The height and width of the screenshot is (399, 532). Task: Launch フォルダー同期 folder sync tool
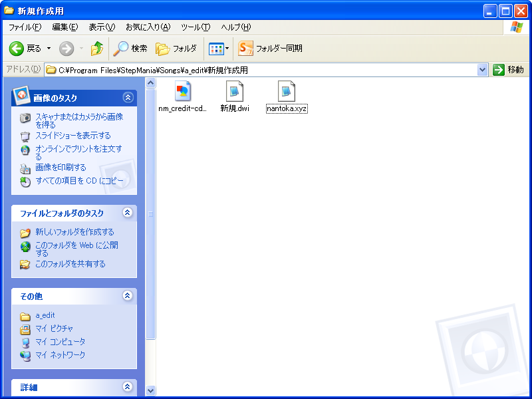pyautogui.click(x=270, y=49)
